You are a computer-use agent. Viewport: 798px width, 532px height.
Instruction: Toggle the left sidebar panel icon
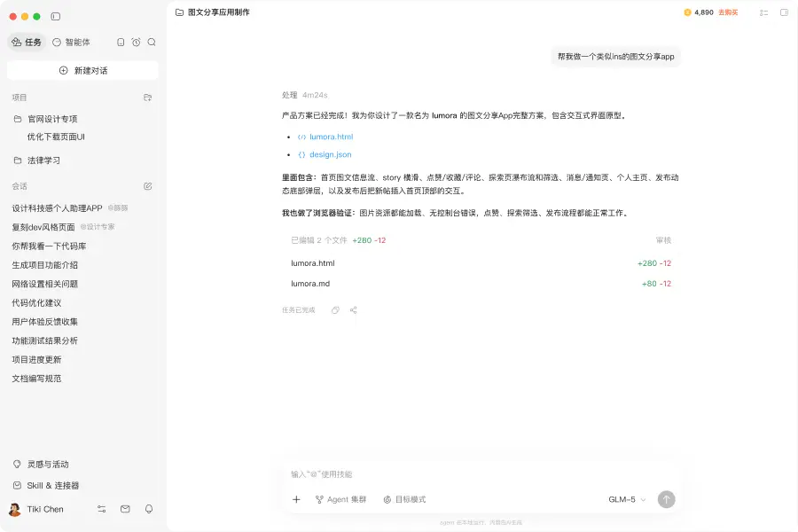tap(56, 16)
